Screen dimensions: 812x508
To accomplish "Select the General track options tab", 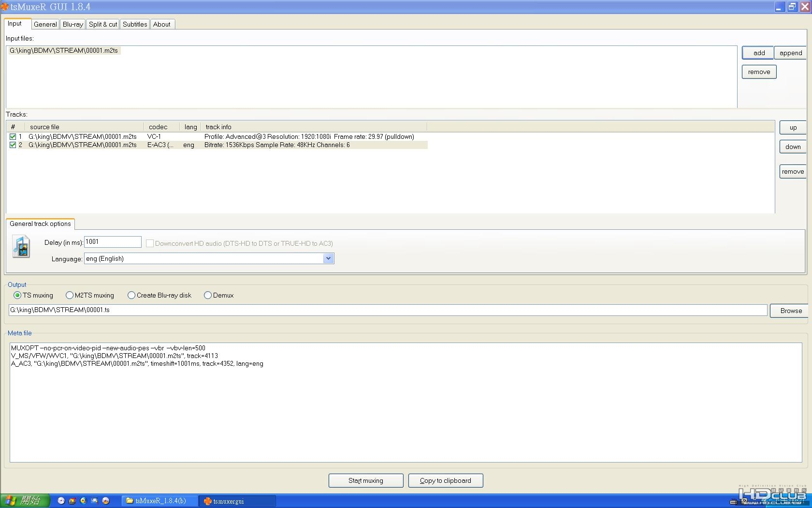I will 40,224.
